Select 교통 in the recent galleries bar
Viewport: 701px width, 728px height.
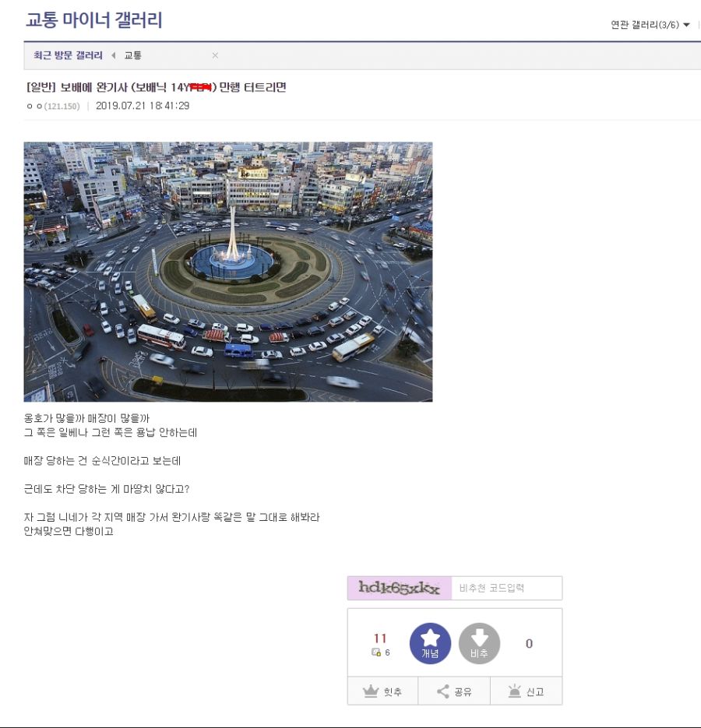click(133, 55)
